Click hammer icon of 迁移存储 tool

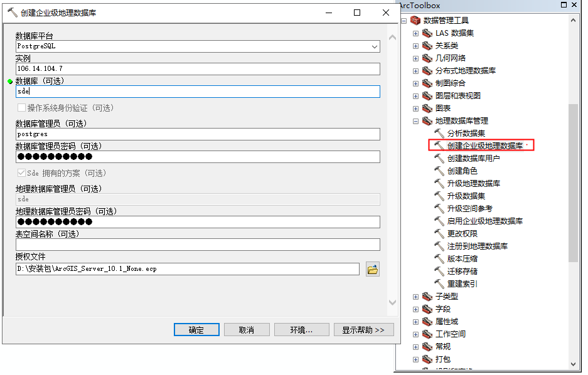point(439,272)
